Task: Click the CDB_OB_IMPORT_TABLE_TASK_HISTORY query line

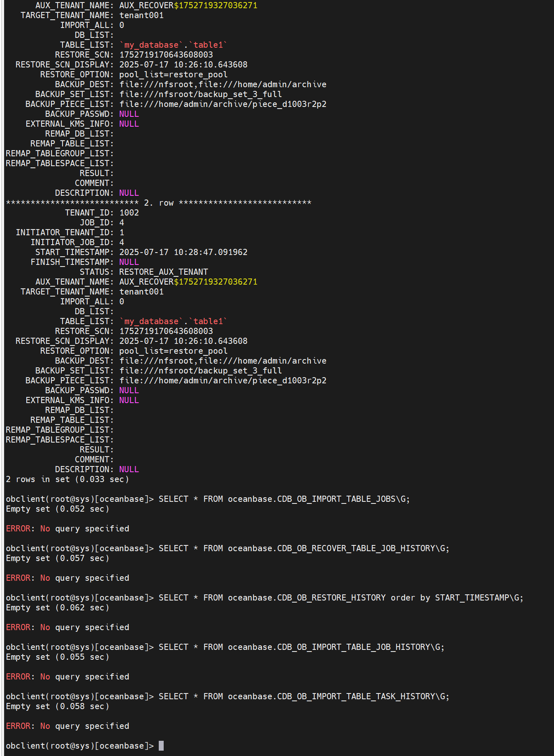Action: pyautogui.click(x=227, y=696)
